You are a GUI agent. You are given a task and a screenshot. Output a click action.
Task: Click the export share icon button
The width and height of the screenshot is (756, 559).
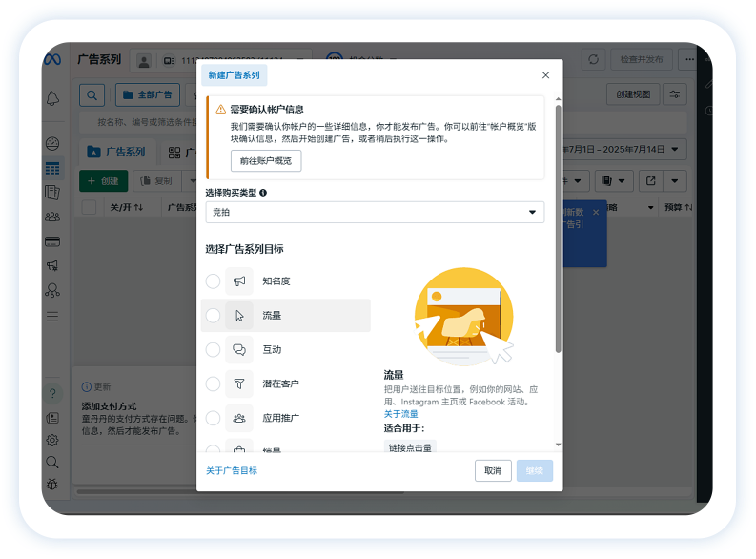click(651, 181)
